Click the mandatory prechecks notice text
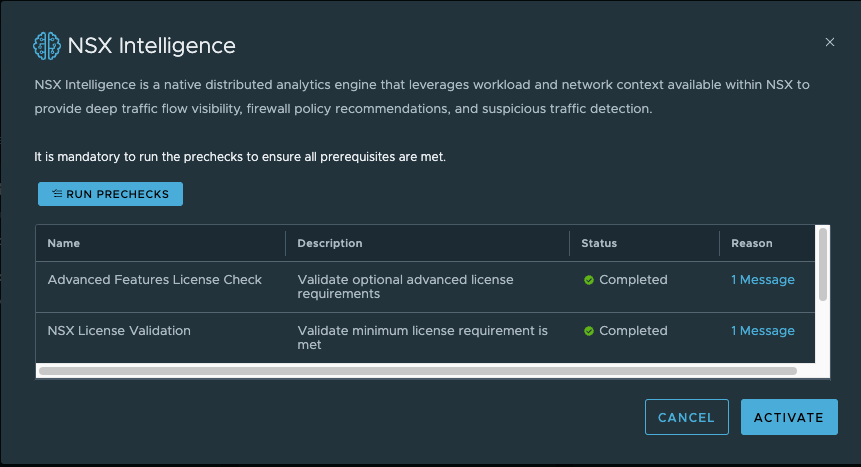 click(240, 157)
